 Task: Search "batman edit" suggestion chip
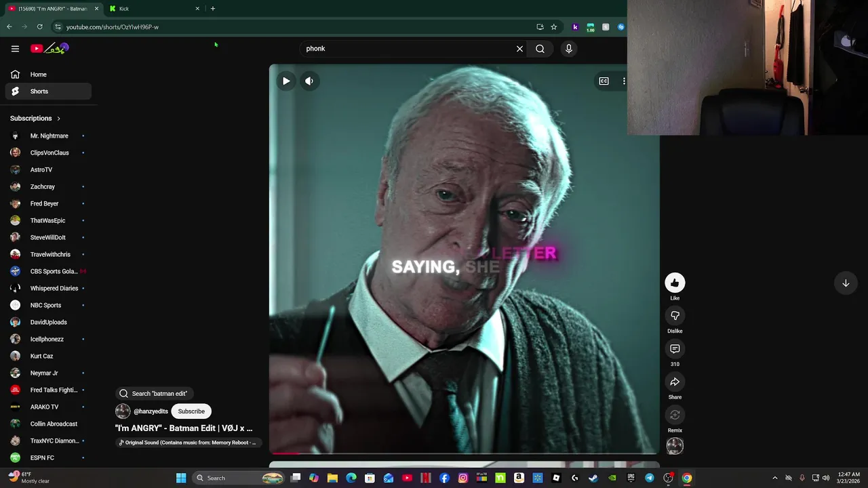pos(153,393)
